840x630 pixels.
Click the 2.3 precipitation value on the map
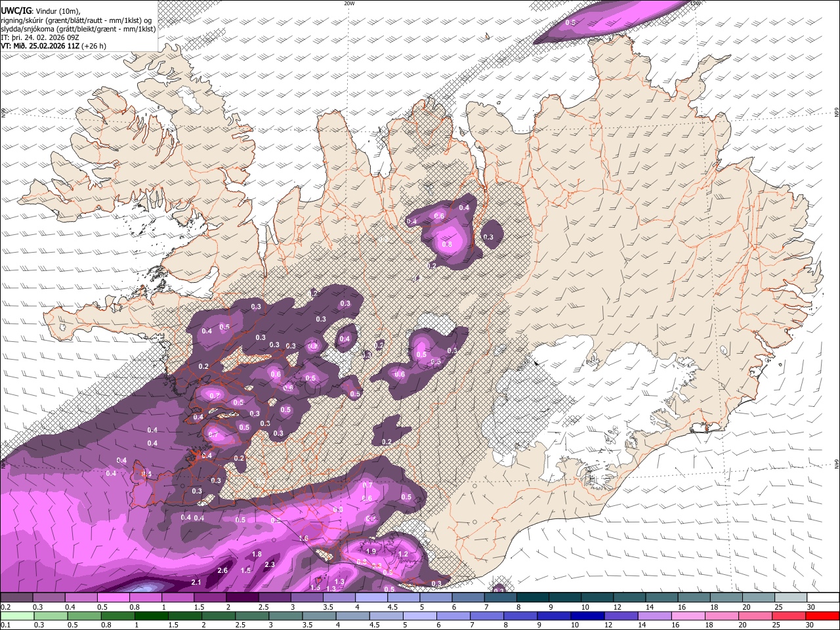[269, 564]
